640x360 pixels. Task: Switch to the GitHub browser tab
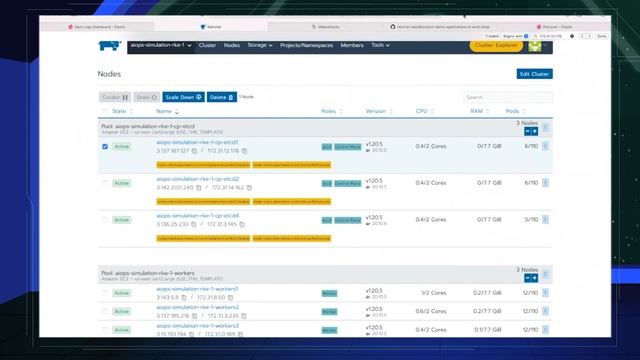click(439, 27)
